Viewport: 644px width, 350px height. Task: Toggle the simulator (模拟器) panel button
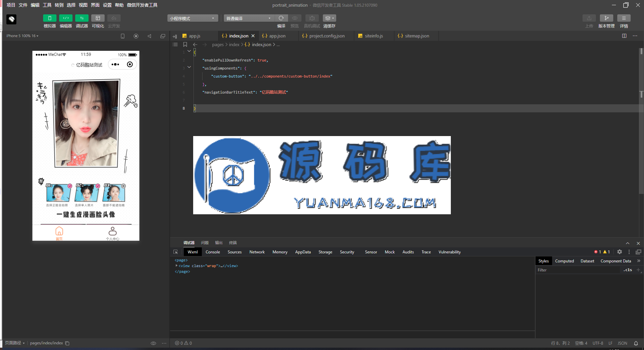[49, 18]
